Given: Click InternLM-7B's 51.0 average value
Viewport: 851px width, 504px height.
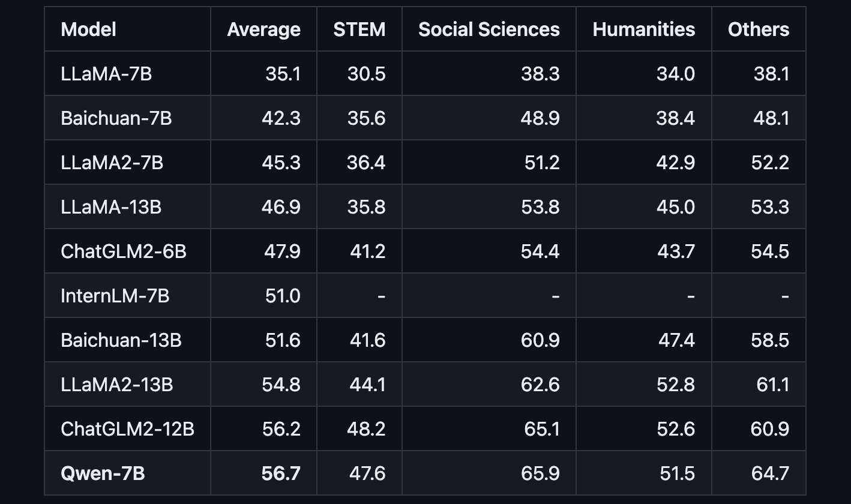Looking at the screenshot, I should (283, 296).
